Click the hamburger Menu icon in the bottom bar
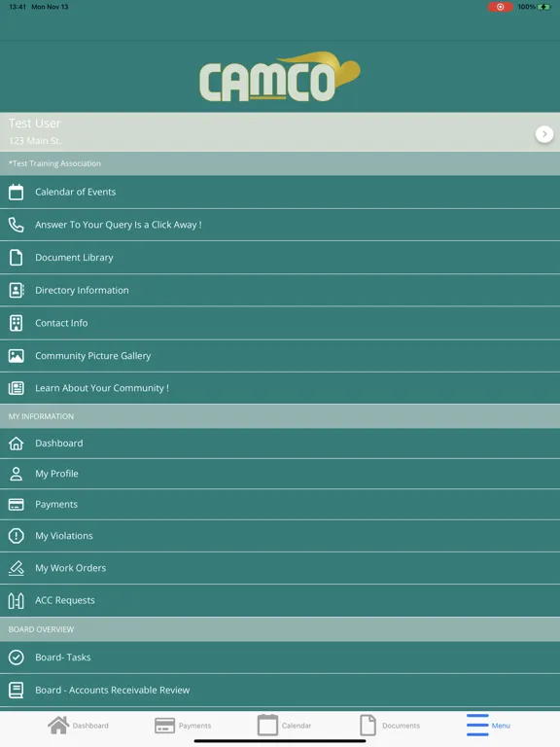The image size is (560, 747). click(477, 725)
